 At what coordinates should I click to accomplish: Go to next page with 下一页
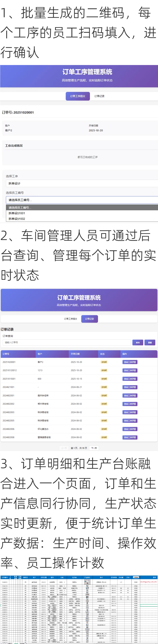pyautogui.click(x=94, y=448)
